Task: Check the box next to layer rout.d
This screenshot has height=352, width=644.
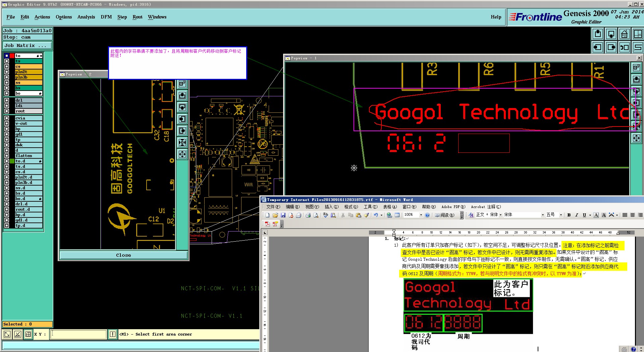Action: 7,209
